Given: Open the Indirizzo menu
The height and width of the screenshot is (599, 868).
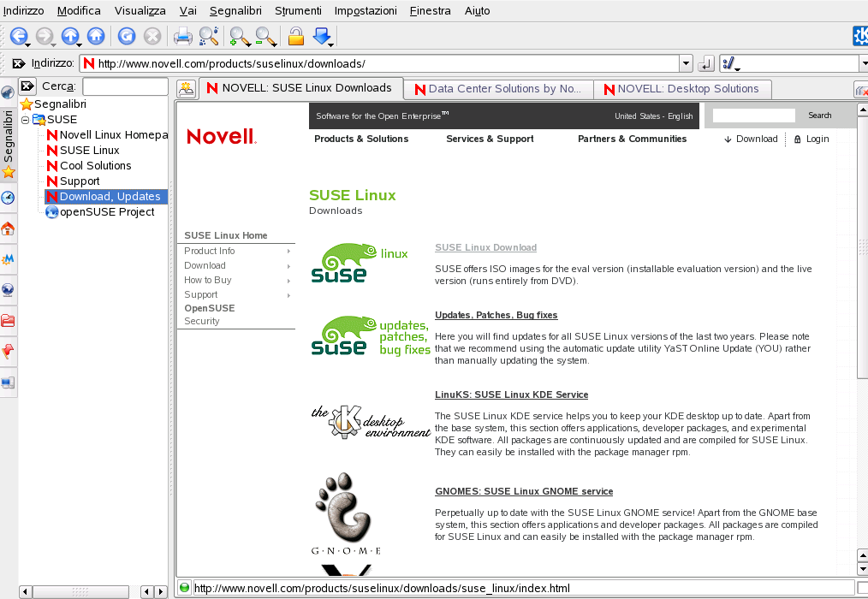Looking at the screenshot, I should pyautogui.click(x=23, y=10).
